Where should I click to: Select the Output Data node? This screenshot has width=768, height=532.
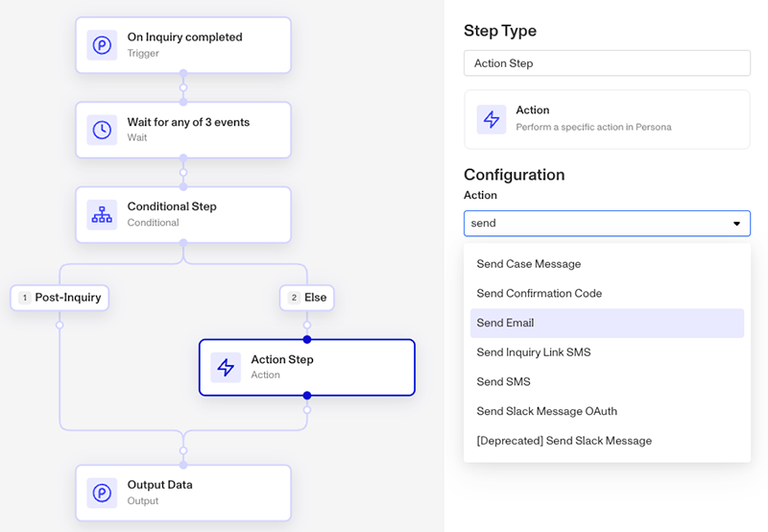(183, 493)
